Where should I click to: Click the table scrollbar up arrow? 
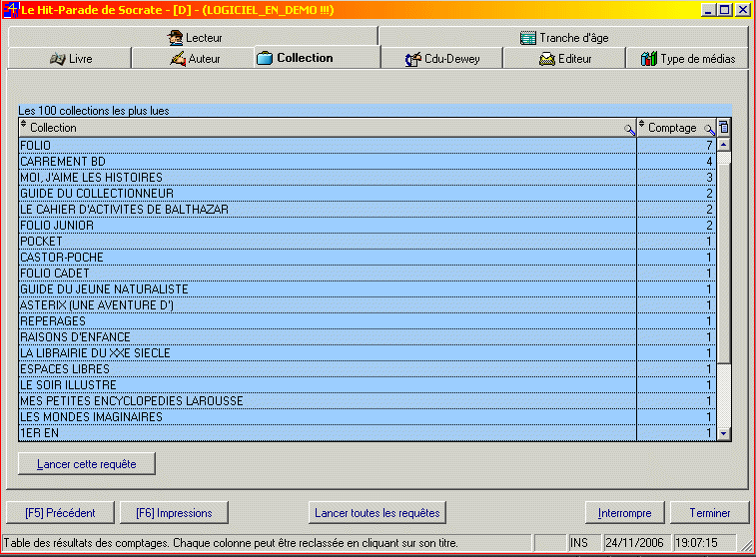[x=724, y=145]
